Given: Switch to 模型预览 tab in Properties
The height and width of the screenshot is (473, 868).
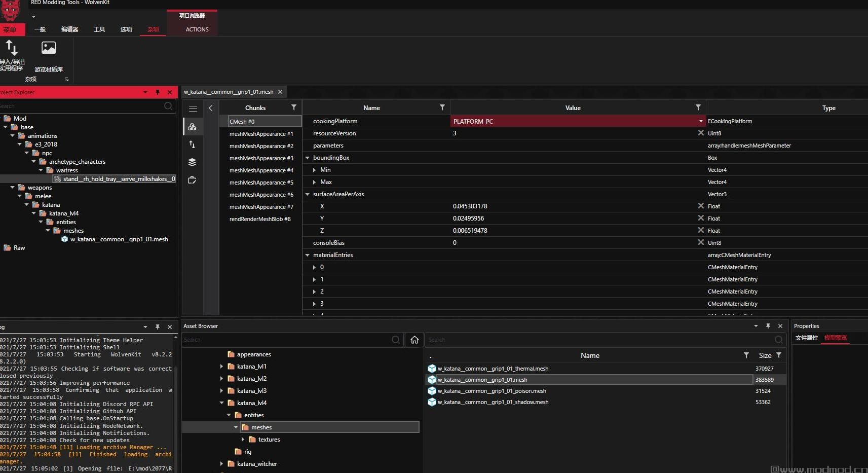Looking at the screenshot, I should [836, 338].
